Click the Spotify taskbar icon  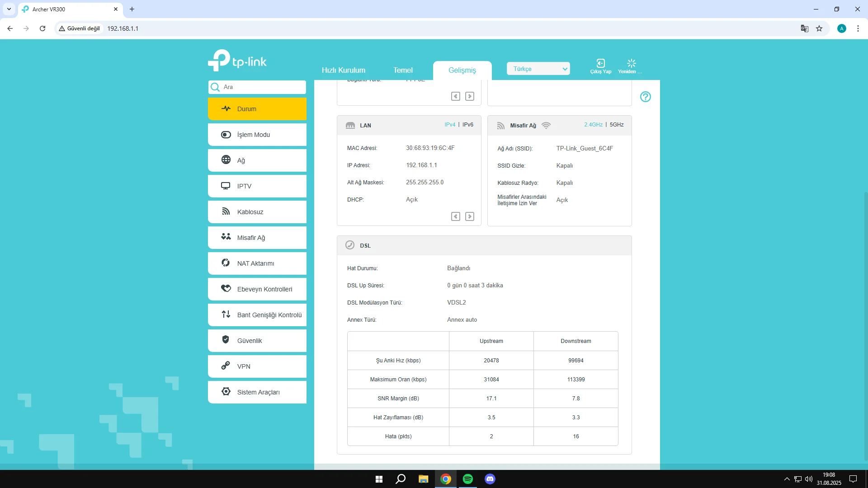[468, 479]
